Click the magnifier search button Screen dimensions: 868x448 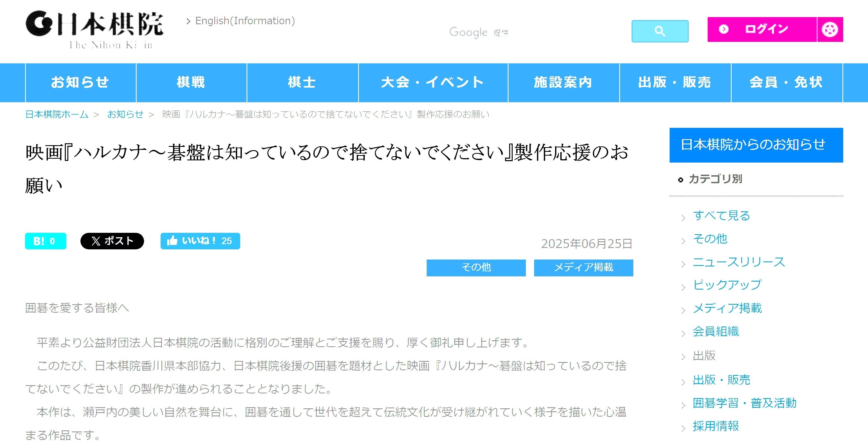coord(659,31)
